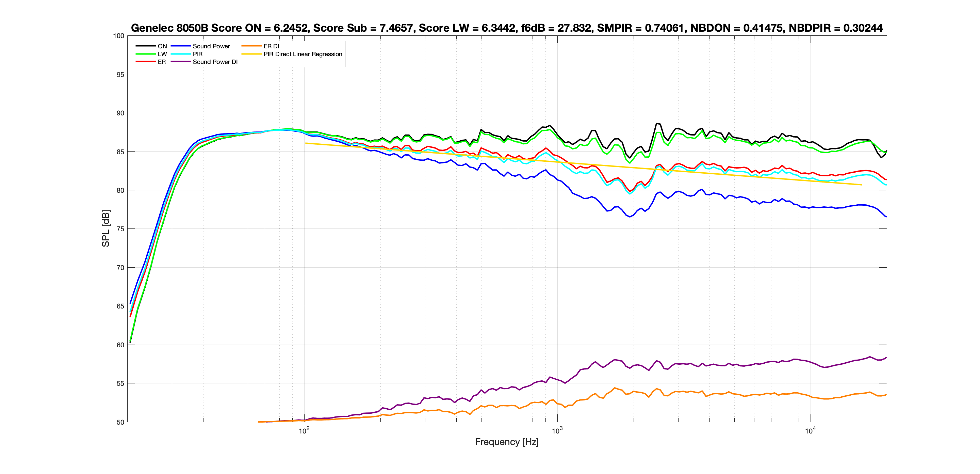This screenshot has width=980, height=474.
Task: Click the 80 y-axis tick label
Action: tap(120, 190)
